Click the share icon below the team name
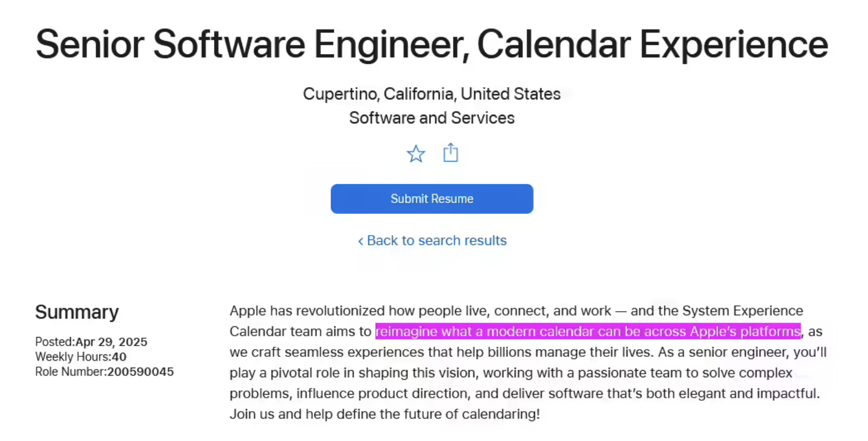This screenshot has width=868, height=441. [x=450, y=153]
